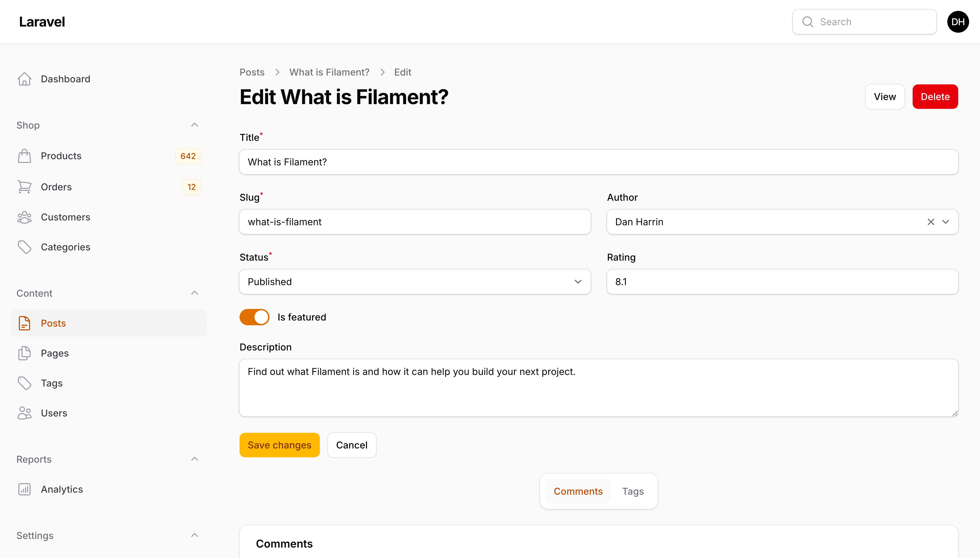Collapse the Content navigation group
980x558 pixels.
click(195, 293)
